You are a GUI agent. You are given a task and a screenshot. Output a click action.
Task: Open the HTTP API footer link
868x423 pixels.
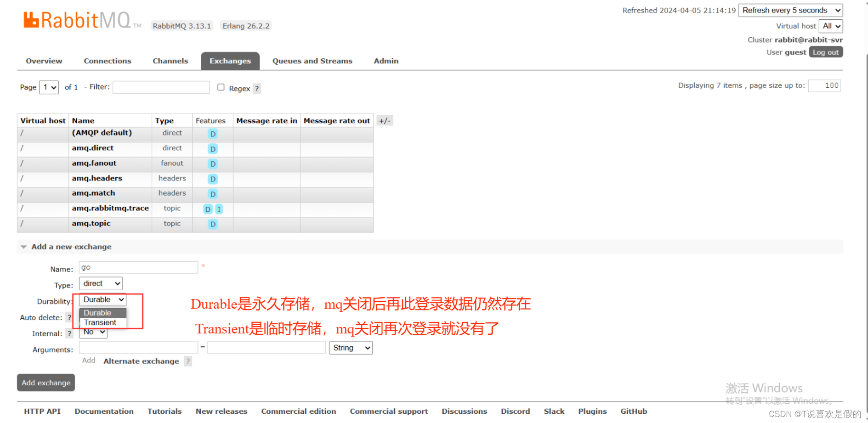42,412
